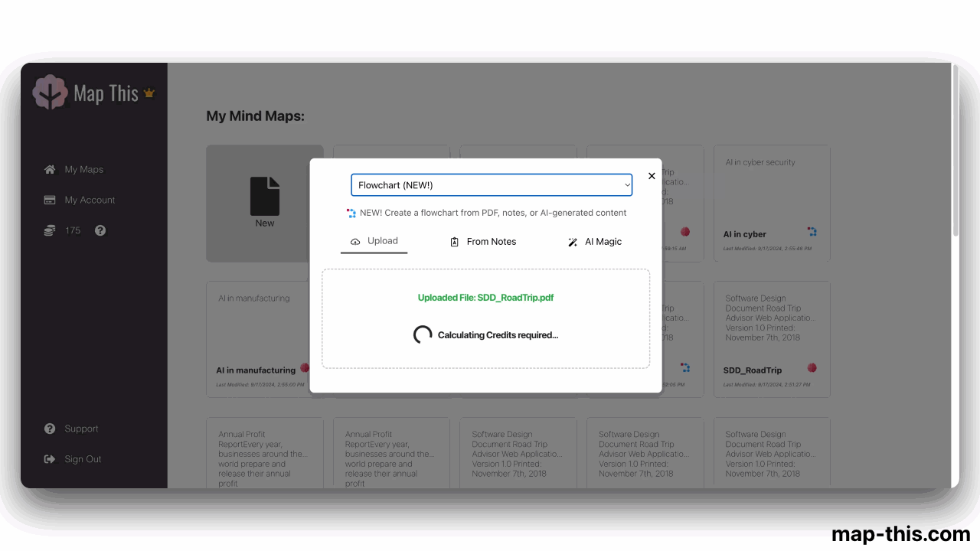980x551 pixels.
Task: Open the My Account link
Action: [90, 200]
